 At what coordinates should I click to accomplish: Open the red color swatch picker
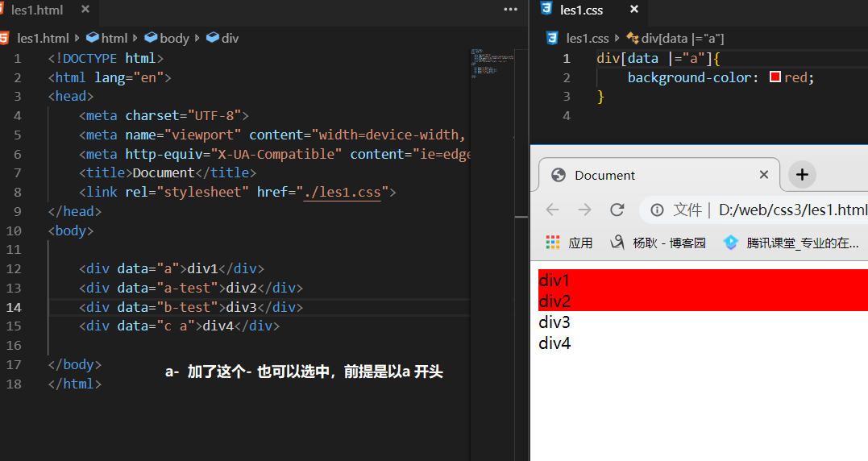coord(775,77)
